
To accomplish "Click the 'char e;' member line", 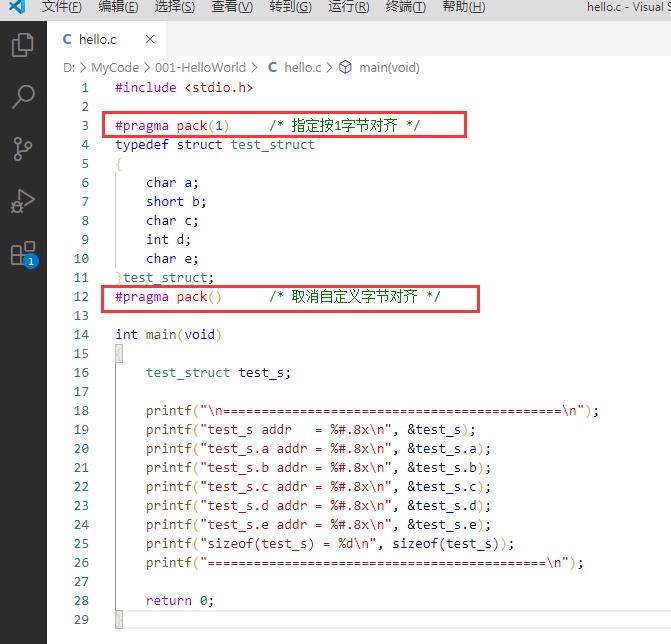I will point(172,259).
